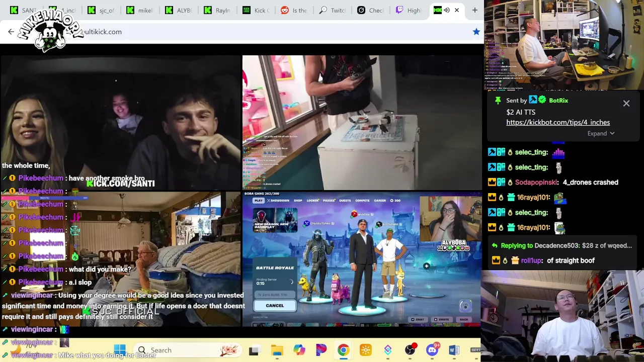
Task: Click the PLAY tab in the Fortnite menu
Action: pyautogui.click(x=258, y=201)
